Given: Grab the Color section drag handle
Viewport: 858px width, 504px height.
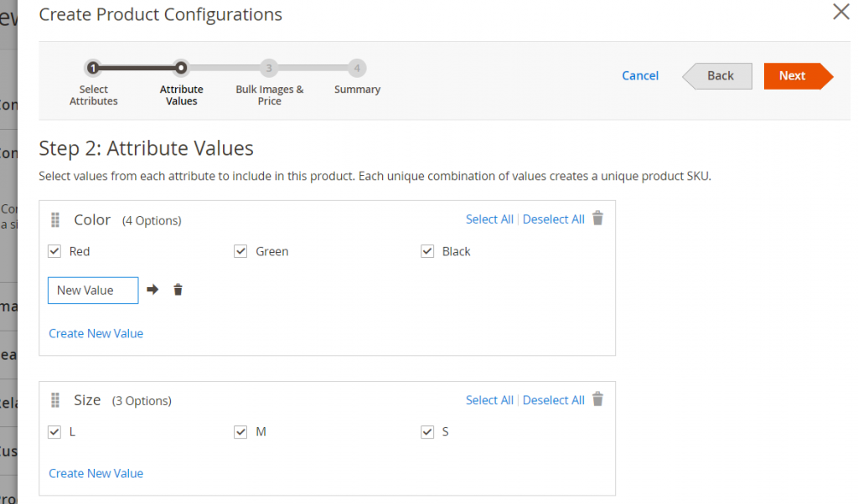Looking at the screenshot, I should pos(55,219).
